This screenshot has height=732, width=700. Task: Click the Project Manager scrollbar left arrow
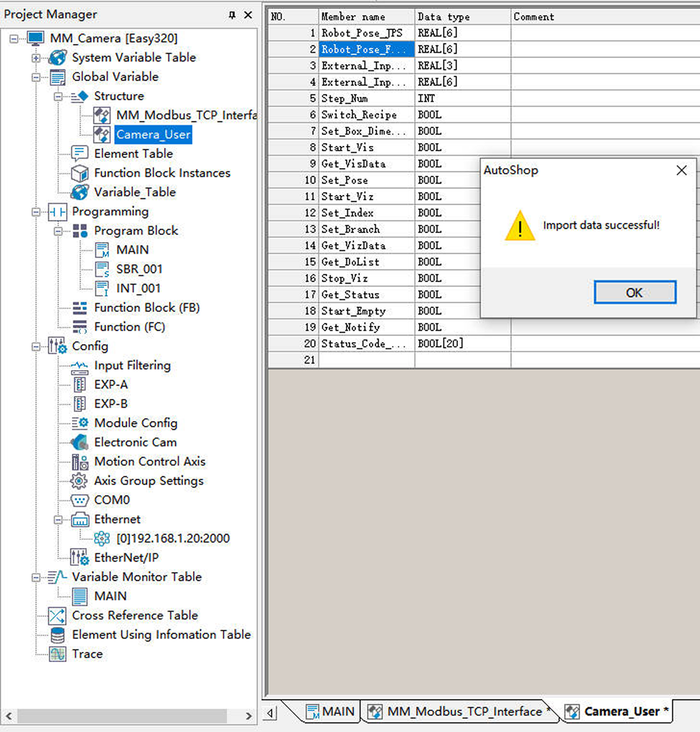[x=9, y=716]
